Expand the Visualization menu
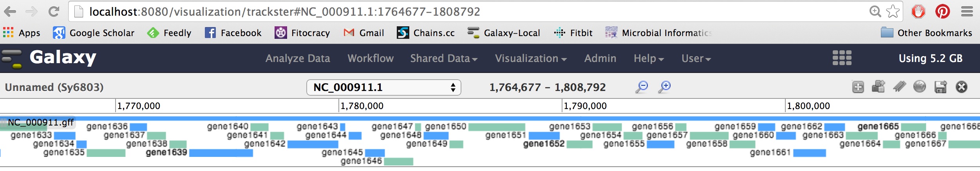 (x=530, y=58)
